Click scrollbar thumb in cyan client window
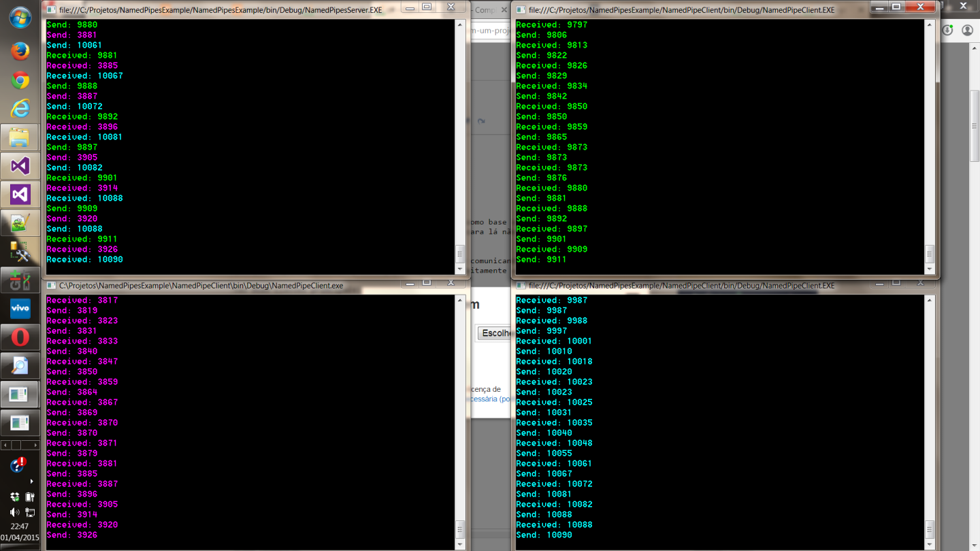 point(930,530)
